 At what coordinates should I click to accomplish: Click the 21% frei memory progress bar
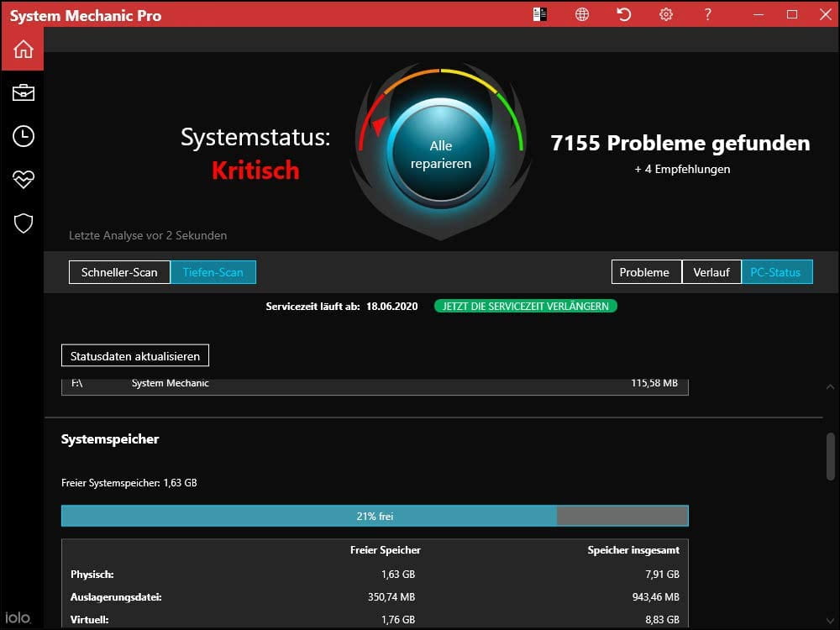coord(373,515)
